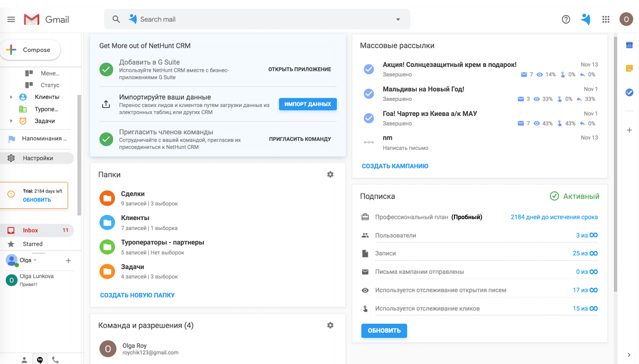The image size is (639, 364).
Task: Click checkmark next to Добавить в G Suite
Action: (106, 69)
